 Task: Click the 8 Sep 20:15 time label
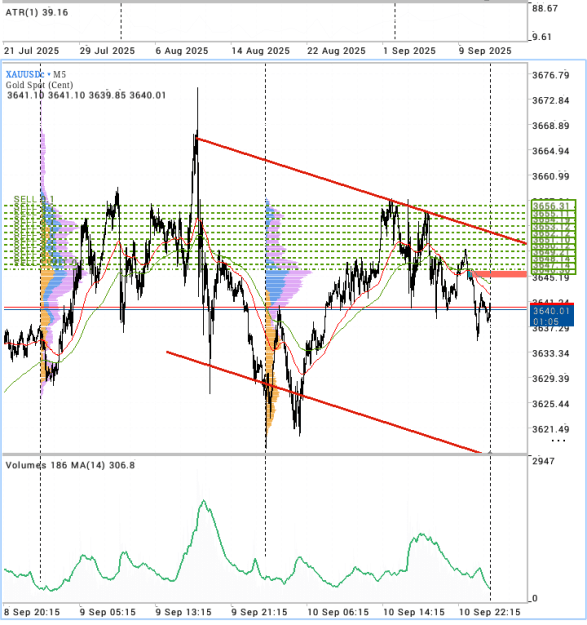point(32,612)
